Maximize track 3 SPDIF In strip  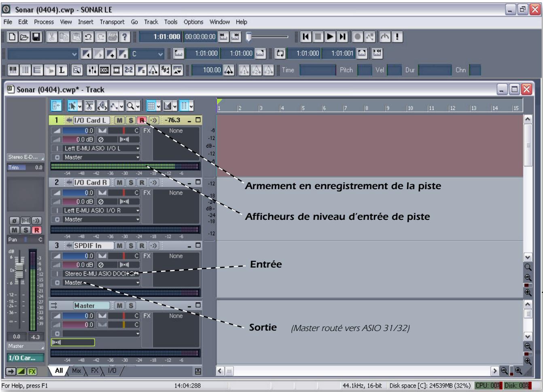(x=198, y=245)
